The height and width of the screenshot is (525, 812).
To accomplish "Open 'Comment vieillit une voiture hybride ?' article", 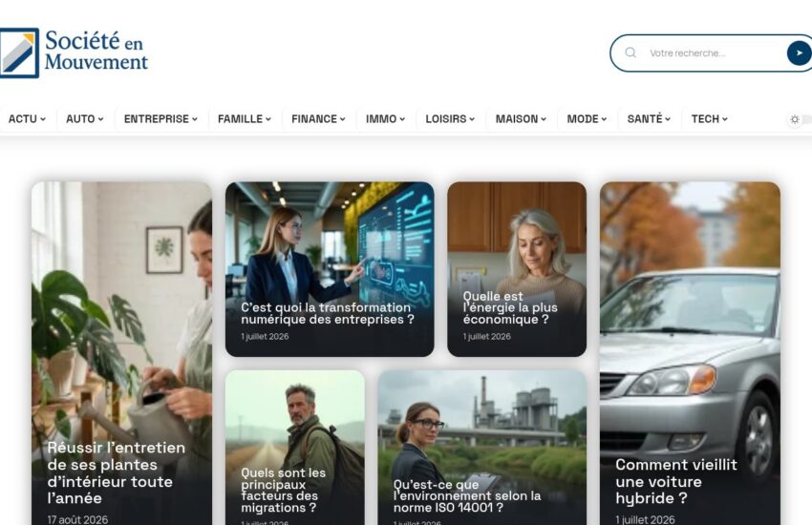I will (x=675, y=481).
